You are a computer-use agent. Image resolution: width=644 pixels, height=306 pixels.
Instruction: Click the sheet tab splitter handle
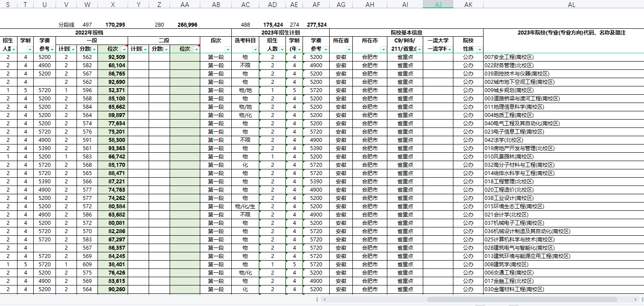click(317, 299)
